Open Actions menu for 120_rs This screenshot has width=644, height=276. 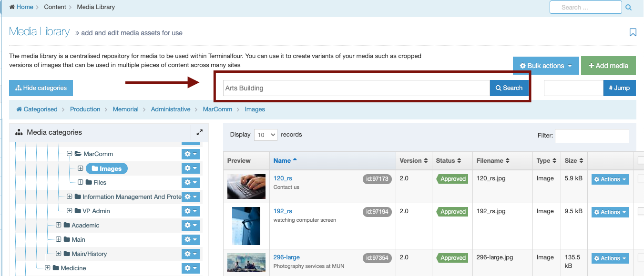coord(610,179)
